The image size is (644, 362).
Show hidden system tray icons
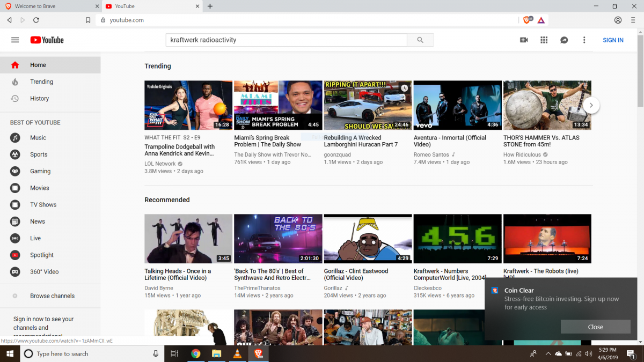pyautogui.click(x=548, y=353)
